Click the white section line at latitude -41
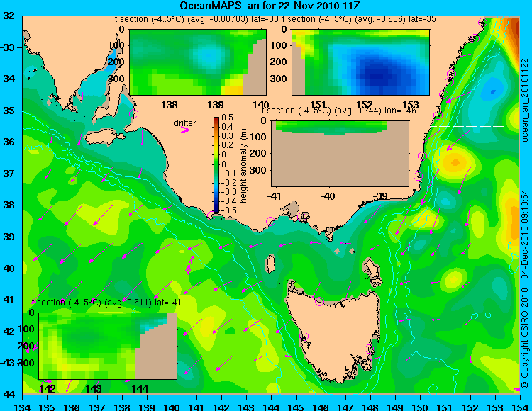This screenshot has width=532, height=411. click(253, 300)
